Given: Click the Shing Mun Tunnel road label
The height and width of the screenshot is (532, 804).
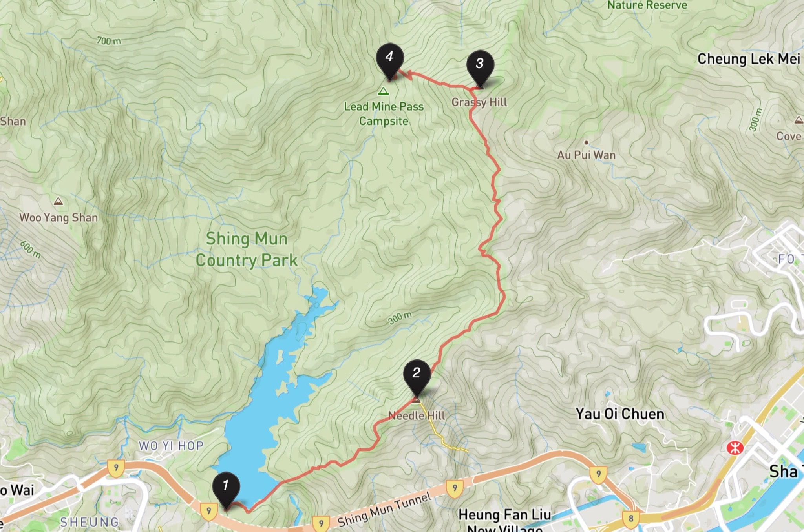Looking at the screenshot, I should pos(384,510).
